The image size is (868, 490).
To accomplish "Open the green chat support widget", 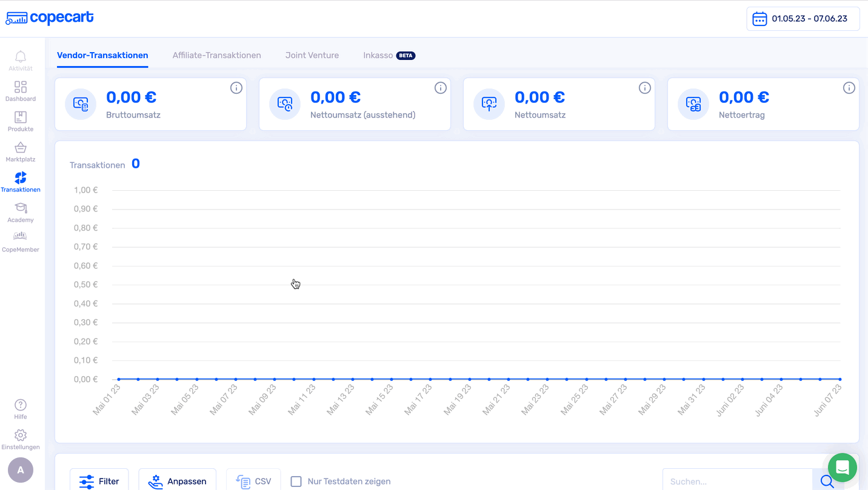I will click(x=842, y=467).
